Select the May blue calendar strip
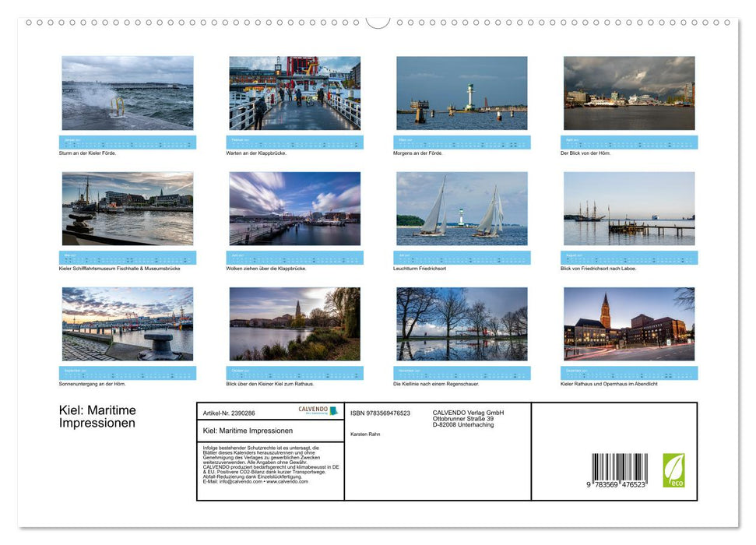Image resolution: width=756 pixels, height=545 pixels. click(x=128, y=258)
